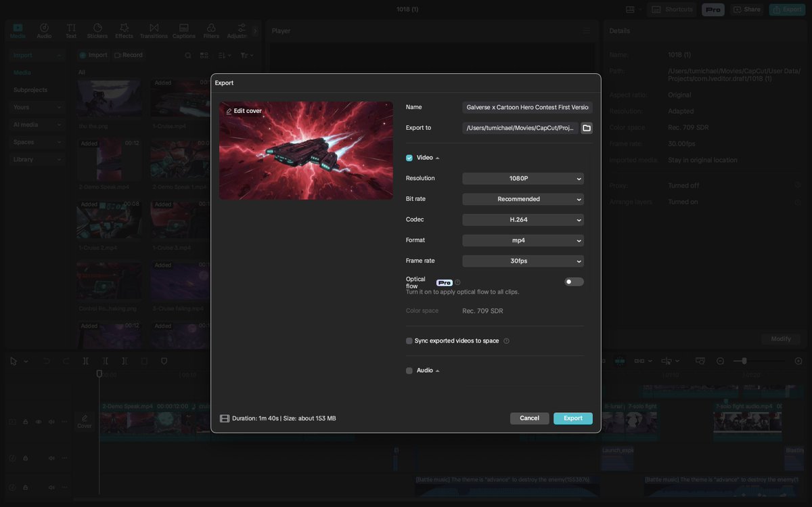Click the lock icon on main video track

26,422
